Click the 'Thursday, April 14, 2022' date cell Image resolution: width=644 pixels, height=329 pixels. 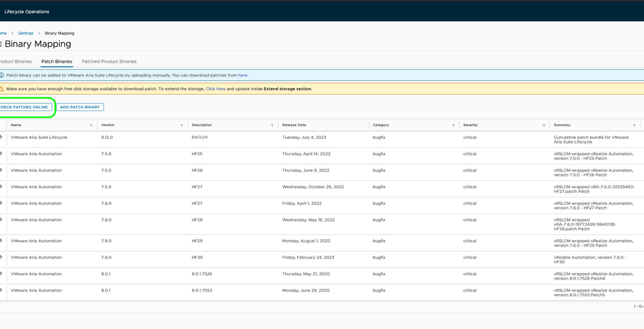[x=306, y=154]
